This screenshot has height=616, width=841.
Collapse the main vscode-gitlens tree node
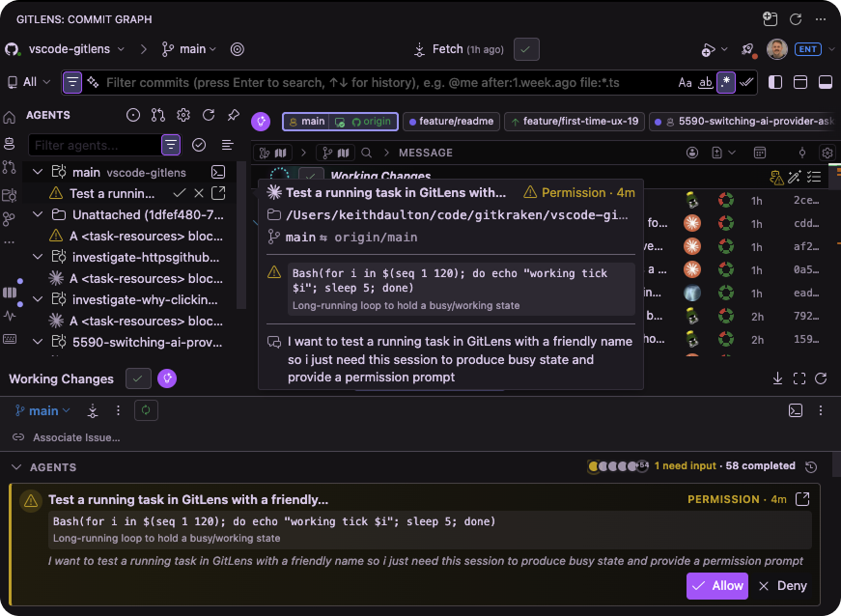click(x=38, y=172)
